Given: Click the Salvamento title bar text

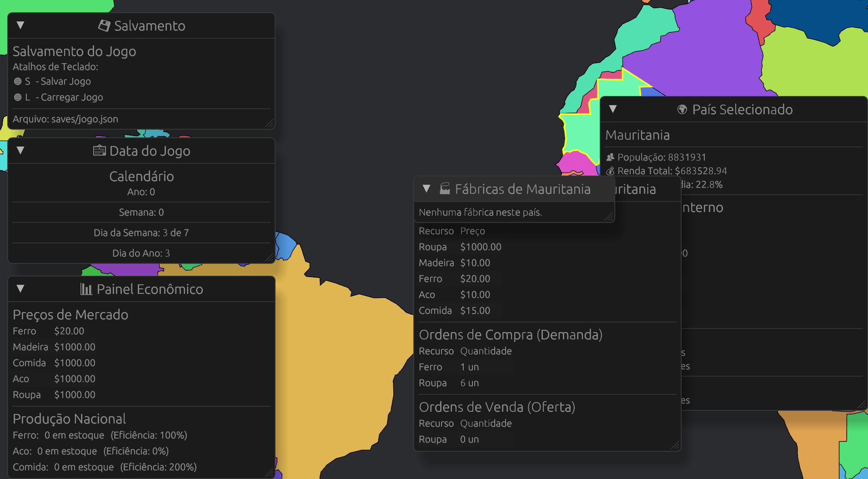Looking at the screenshot, I should (x=150, y=26).
